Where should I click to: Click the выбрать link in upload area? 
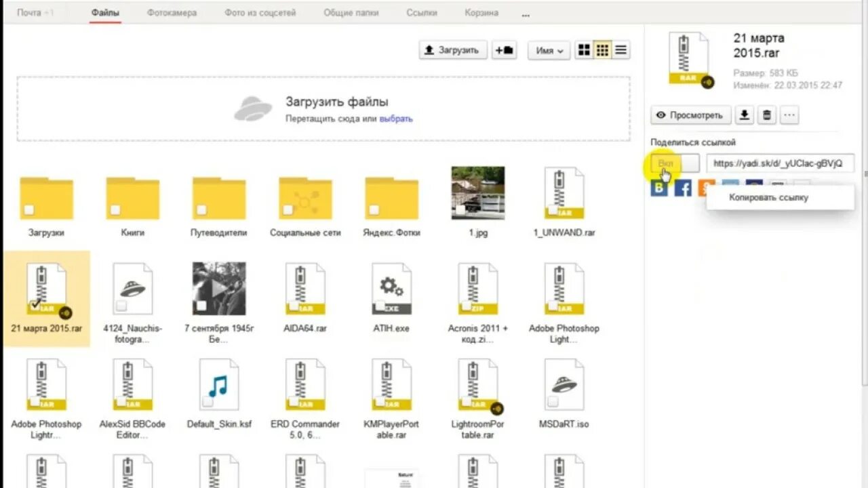point(396,119)
